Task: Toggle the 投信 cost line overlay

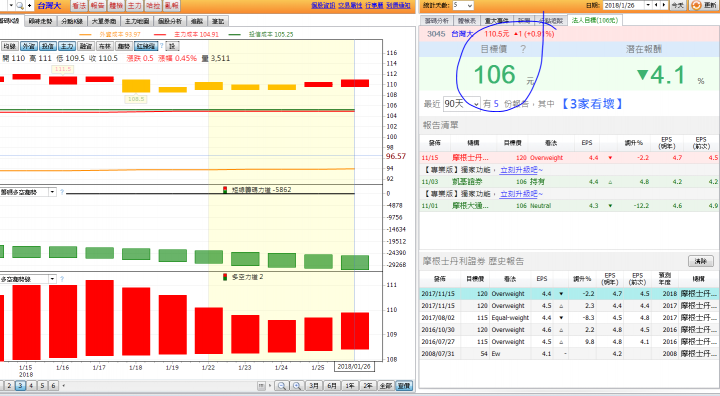Action: coord(48,46)
